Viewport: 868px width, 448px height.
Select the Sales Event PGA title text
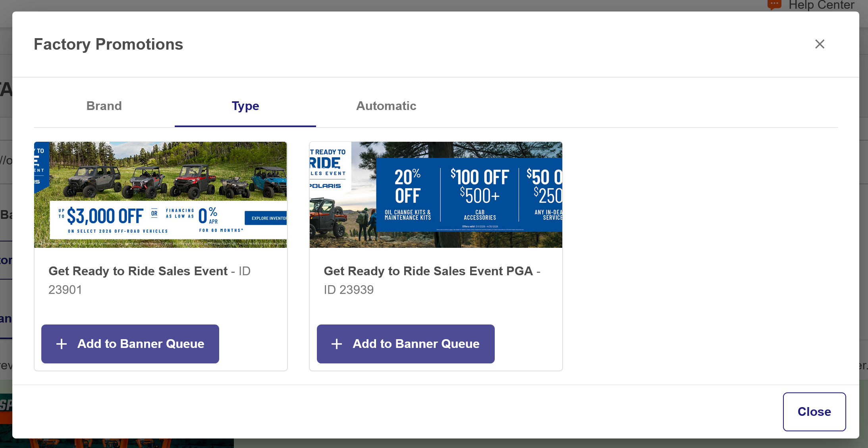tap(428, 271)
